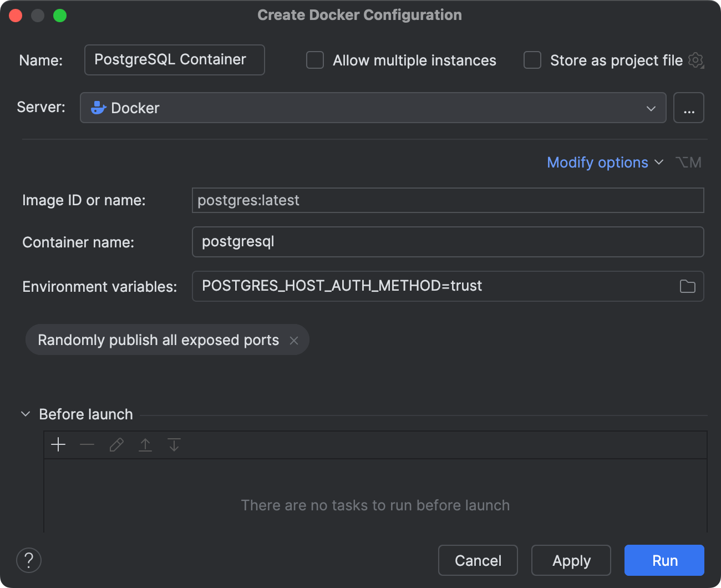Screen dimensions: 721x588
Task: Check Store as project file
Action: point(532,60)
